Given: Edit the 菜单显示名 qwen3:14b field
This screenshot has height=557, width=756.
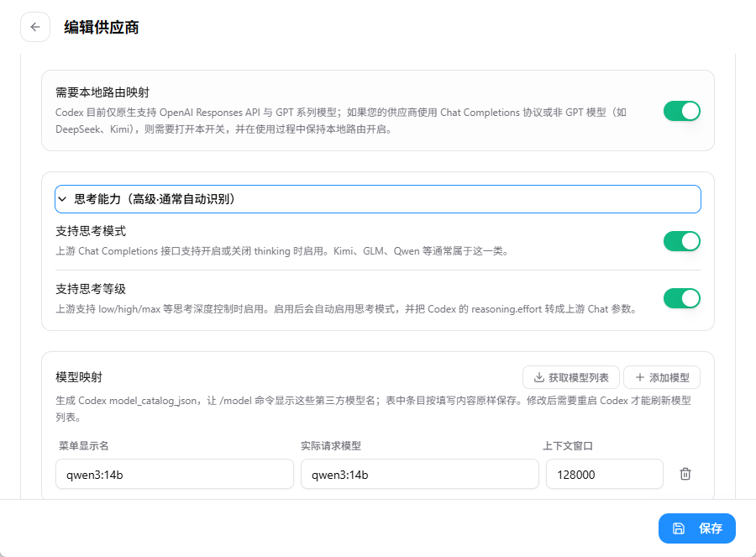Looking at the screenshot, I should click(175, 474).
